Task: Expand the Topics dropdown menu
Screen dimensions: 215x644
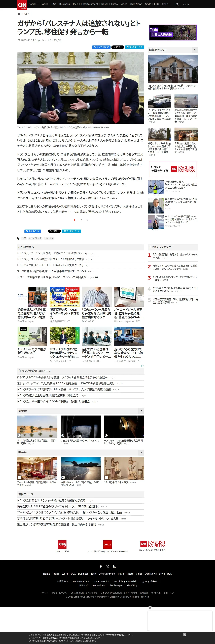Action: coord(34,4)
